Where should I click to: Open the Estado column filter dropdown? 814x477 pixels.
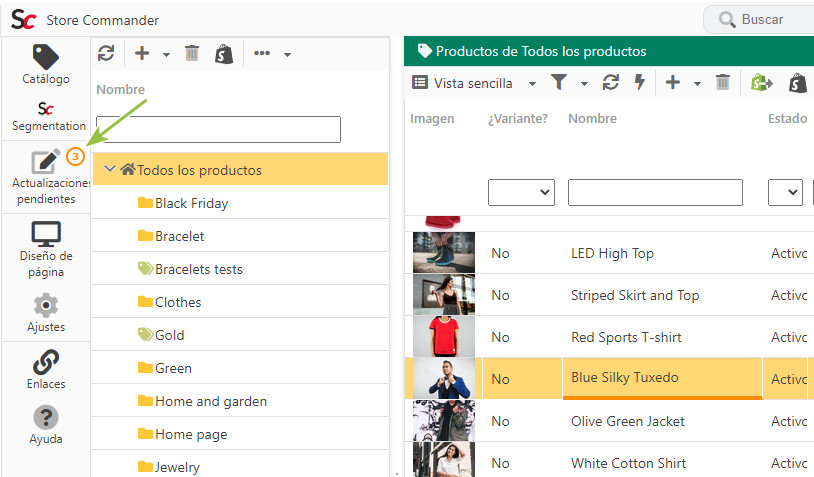(x=785, y=193)
